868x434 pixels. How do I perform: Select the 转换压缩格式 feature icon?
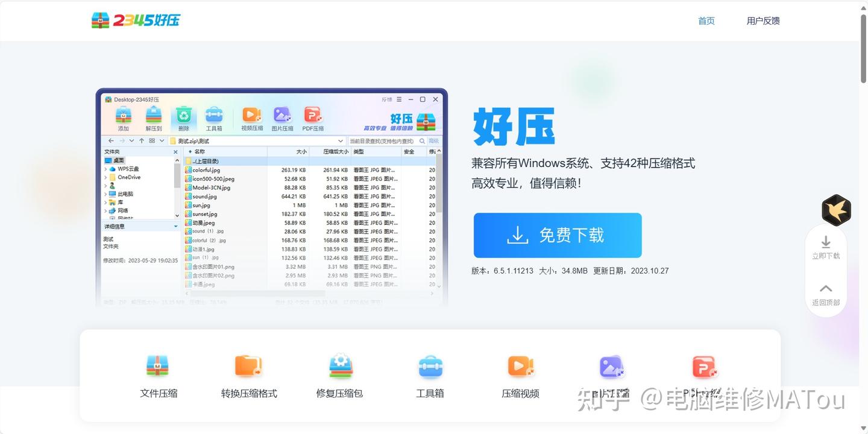pyautogui.click(x=248, y=366)
